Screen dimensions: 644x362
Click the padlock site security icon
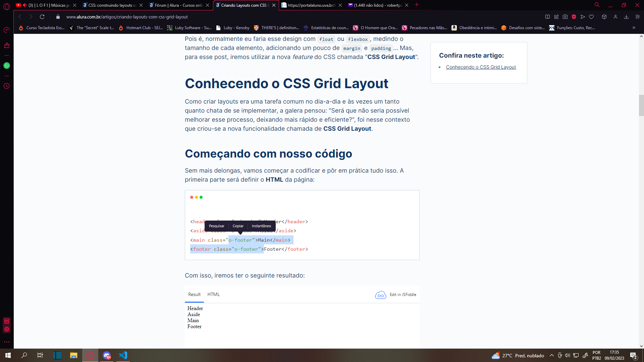pos(58,17)
